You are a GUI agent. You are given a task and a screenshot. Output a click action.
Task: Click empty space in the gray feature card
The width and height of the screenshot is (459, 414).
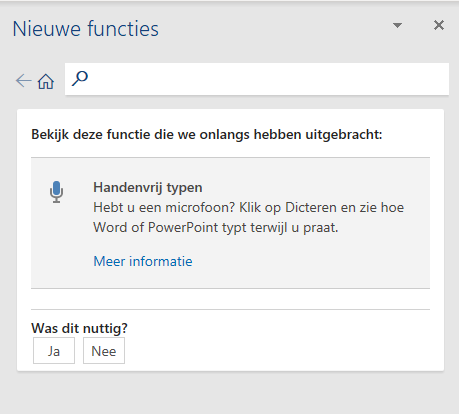tap(317, 263)
